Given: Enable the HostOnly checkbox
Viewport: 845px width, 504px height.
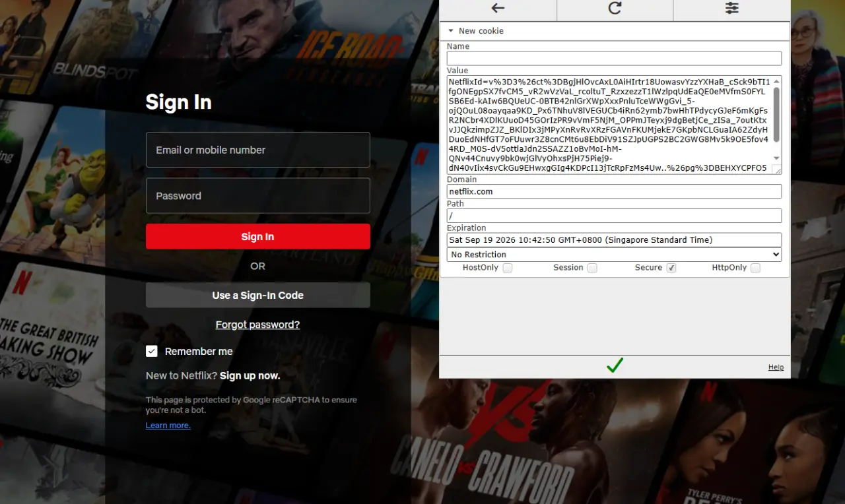Looking at the screenshot, I should coord(508,268).
